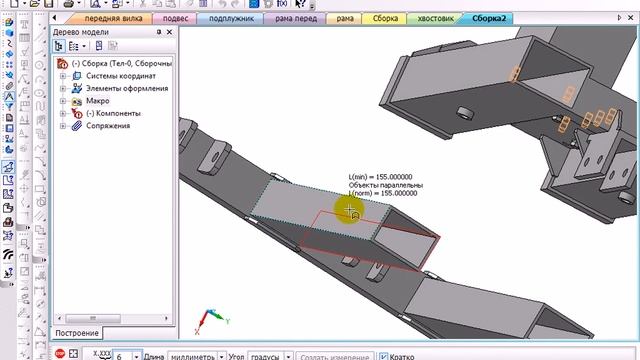Stop the command with the red STOP icon
640x360 pixels.
[60, 353]
